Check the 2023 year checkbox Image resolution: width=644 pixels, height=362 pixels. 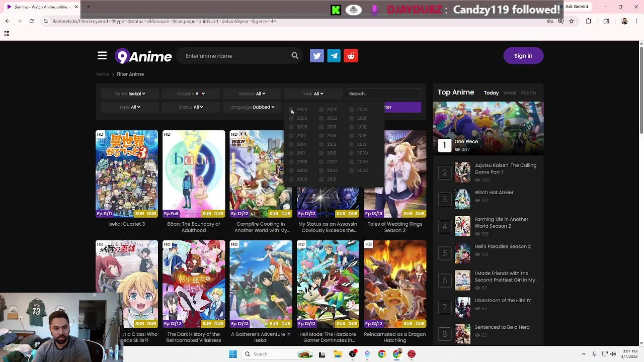(x=291, y=118)
